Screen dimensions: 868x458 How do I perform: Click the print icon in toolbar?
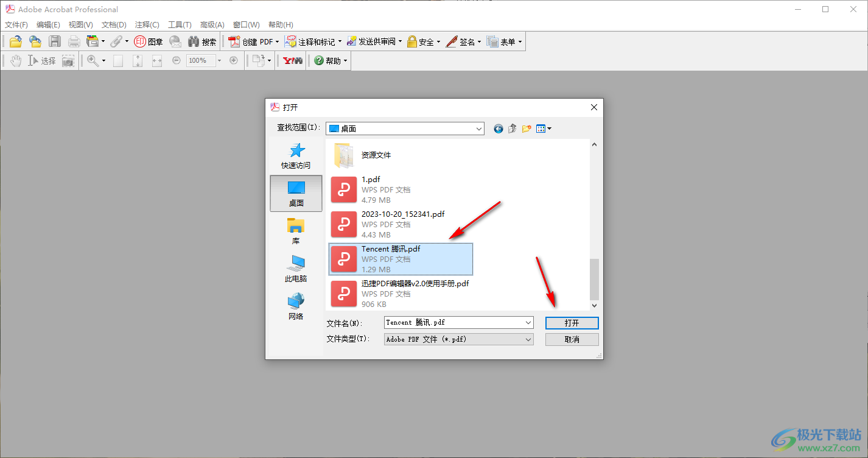[x=74, y=41]
